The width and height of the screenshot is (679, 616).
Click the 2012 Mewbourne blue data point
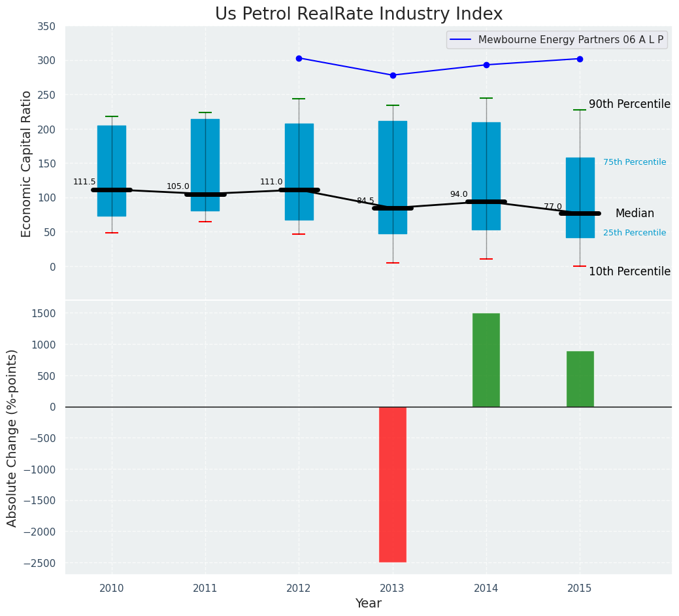pyautogui.click(x=299, y=58)
